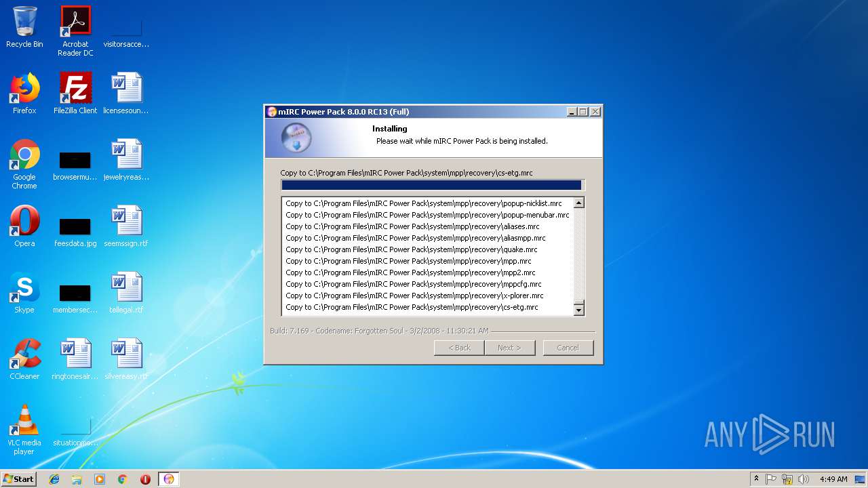Select the aliases.mrc log line
The height and width of the screenshot is (488, 868).
[x=412, y=226]
